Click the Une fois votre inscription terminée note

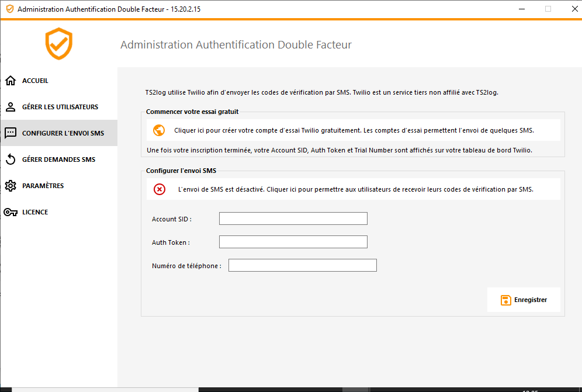point(340,150)
